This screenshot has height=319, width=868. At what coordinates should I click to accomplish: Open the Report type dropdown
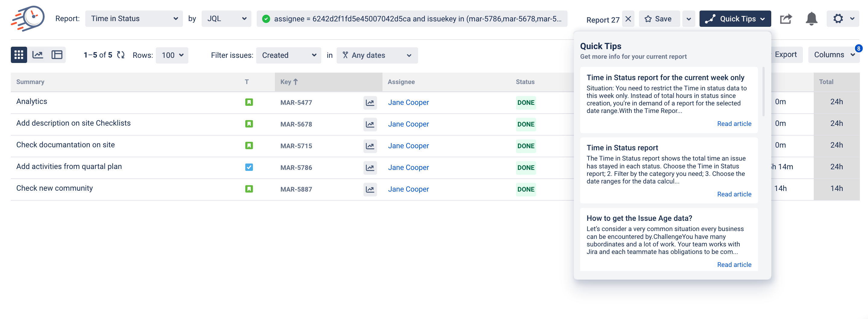coord(134,19)
